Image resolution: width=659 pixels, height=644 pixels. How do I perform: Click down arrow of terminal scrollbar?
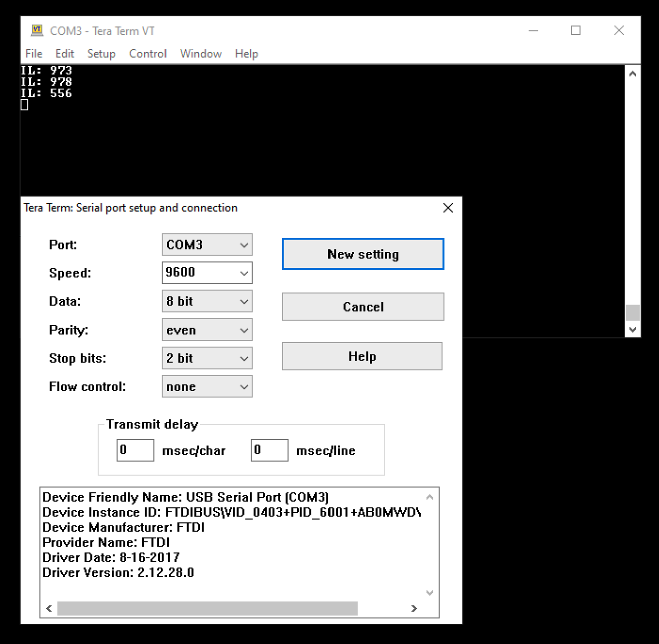633,330
